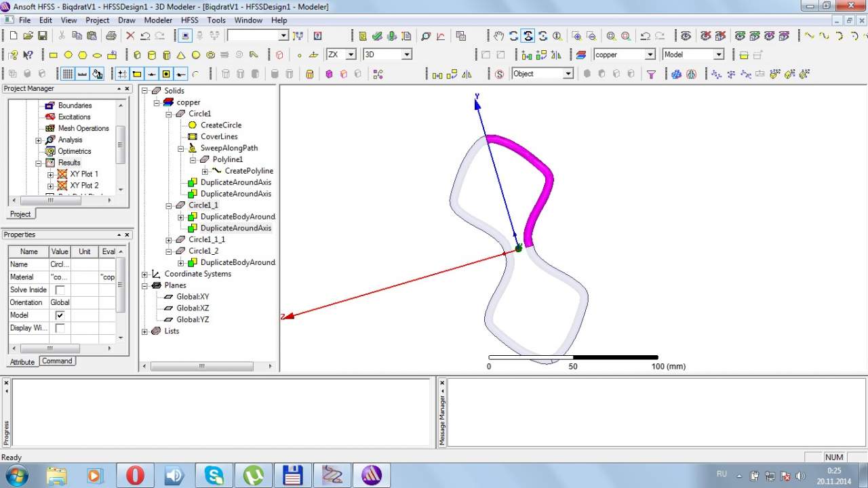
Task: Open the HFSS menu
Action: 190,20
